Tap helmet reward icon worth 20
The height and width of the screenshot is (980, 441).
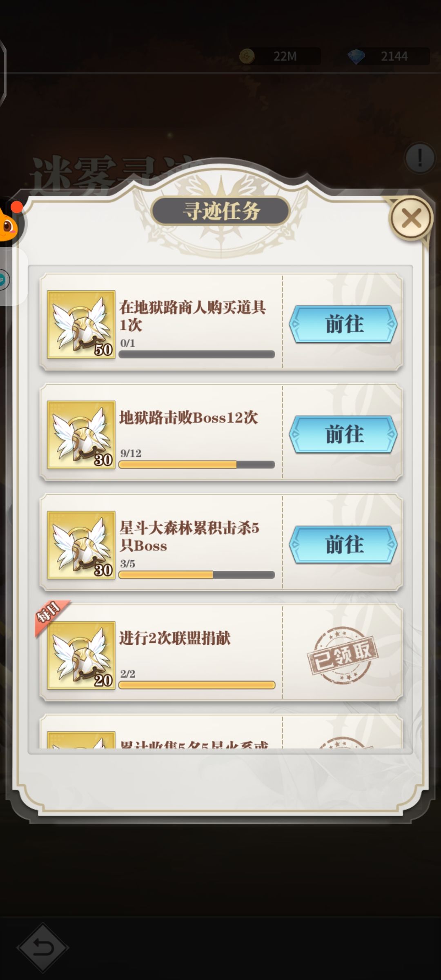81,655
